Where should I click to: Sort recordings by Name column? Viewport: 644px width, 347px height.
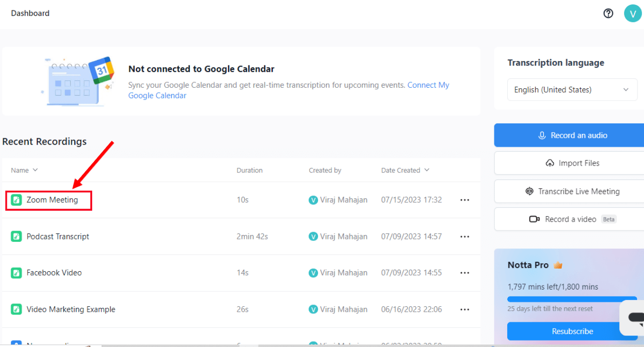(24, 170)
